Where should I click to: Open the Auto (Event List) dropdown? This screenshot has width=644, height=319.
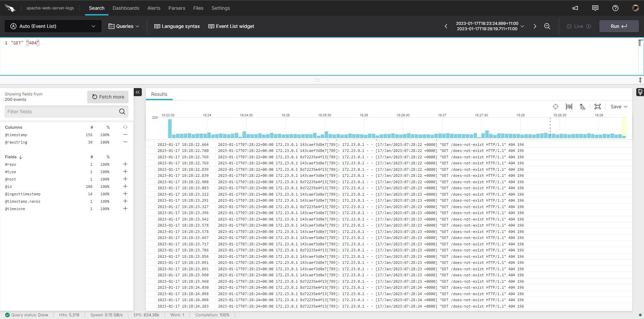click(53, 26)
